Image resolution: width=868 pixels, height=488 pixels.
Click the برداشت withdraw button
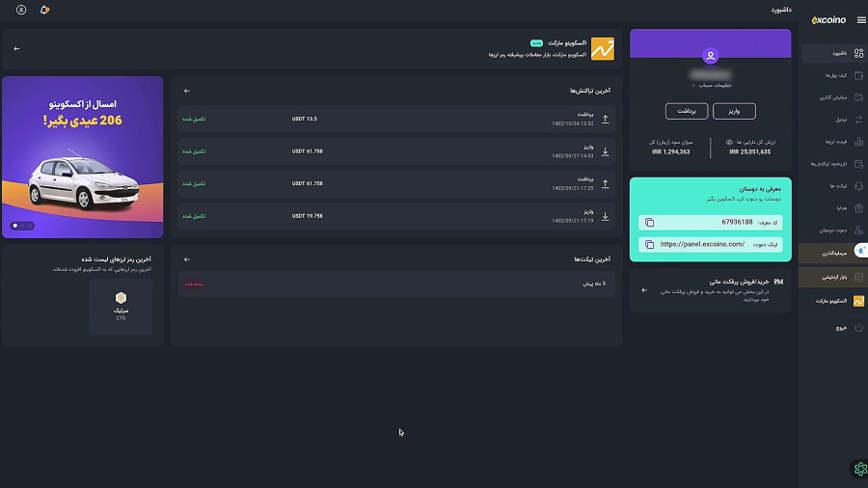[x=687, y=111]
